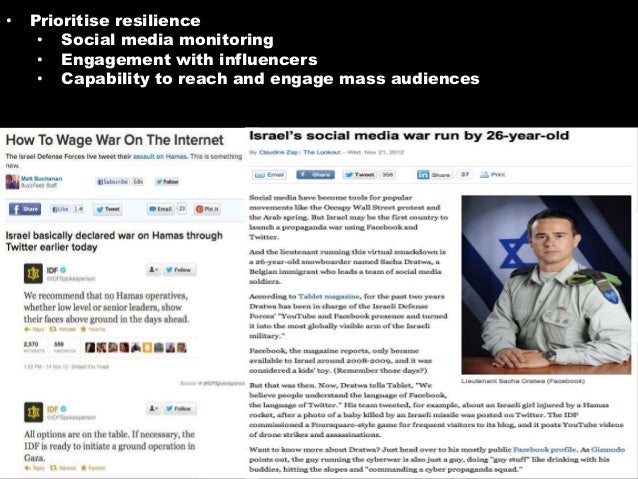638x479 pixels.
Task: Click IDF avatar on 'We recommend' tweet
Action: (x=33, y=273)
